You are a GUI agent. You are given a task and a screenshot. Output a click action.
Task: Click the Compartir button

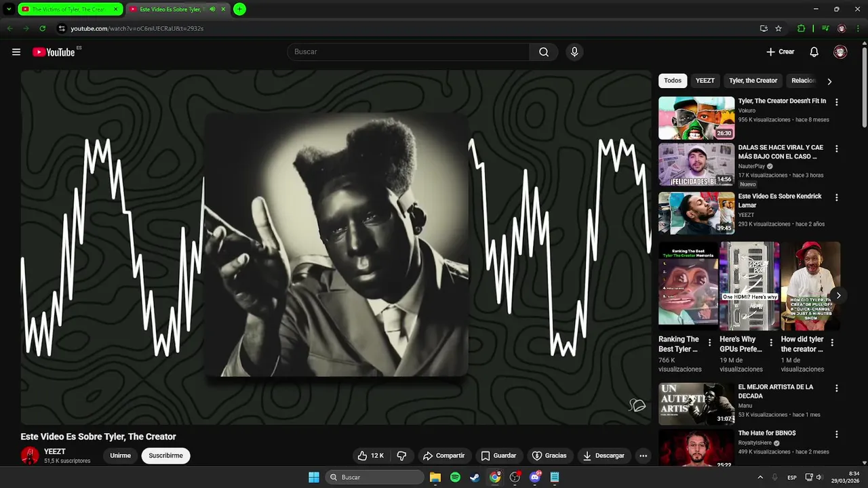click(x=443, y=455)
